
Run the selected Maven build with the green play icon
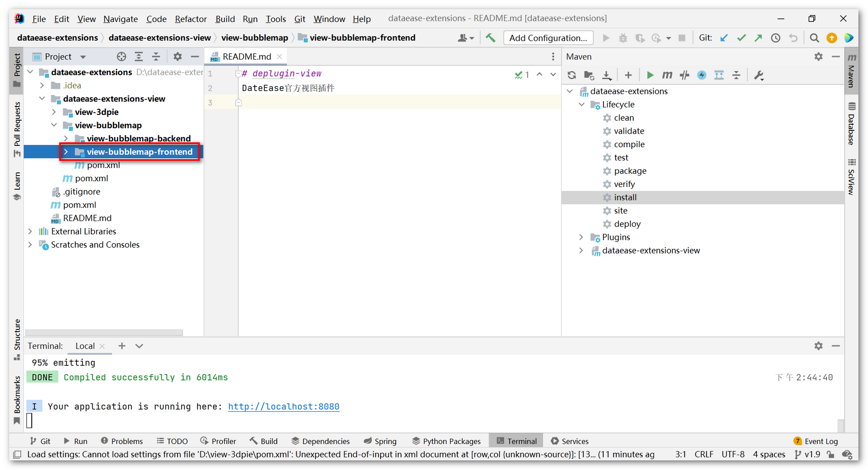(x=650, y=75)
